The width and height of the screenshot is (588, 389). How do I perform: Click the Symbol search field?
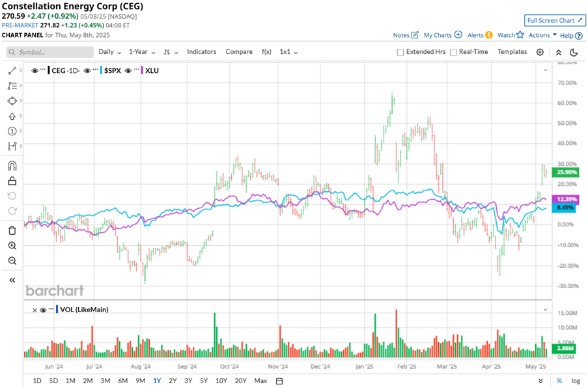(50, 52)
